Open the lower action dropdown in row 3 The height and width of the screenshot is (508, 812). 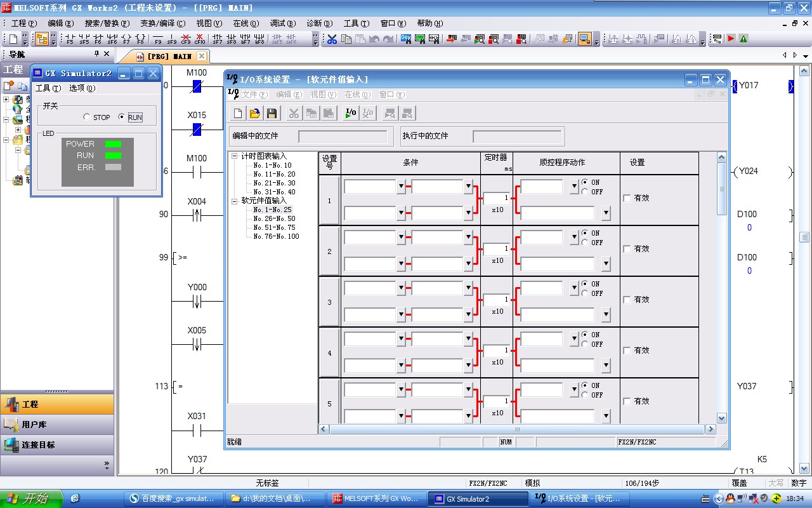606,314
